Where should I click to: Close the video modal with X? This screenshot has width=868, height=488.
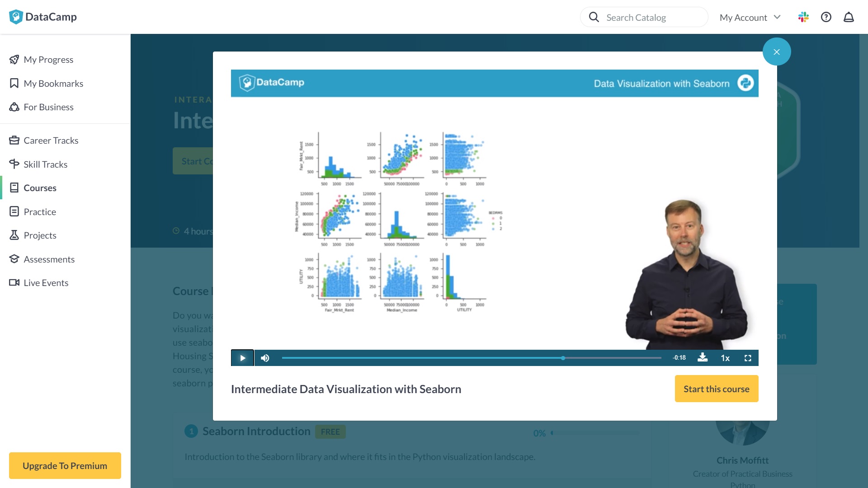[x=777, y=52]
